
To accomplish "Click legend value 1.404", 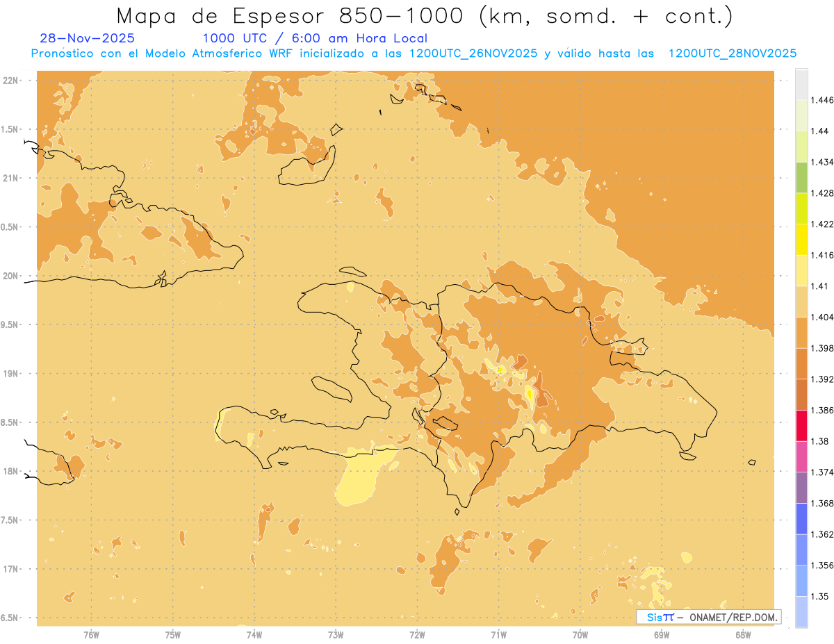I will coord(821,317).
